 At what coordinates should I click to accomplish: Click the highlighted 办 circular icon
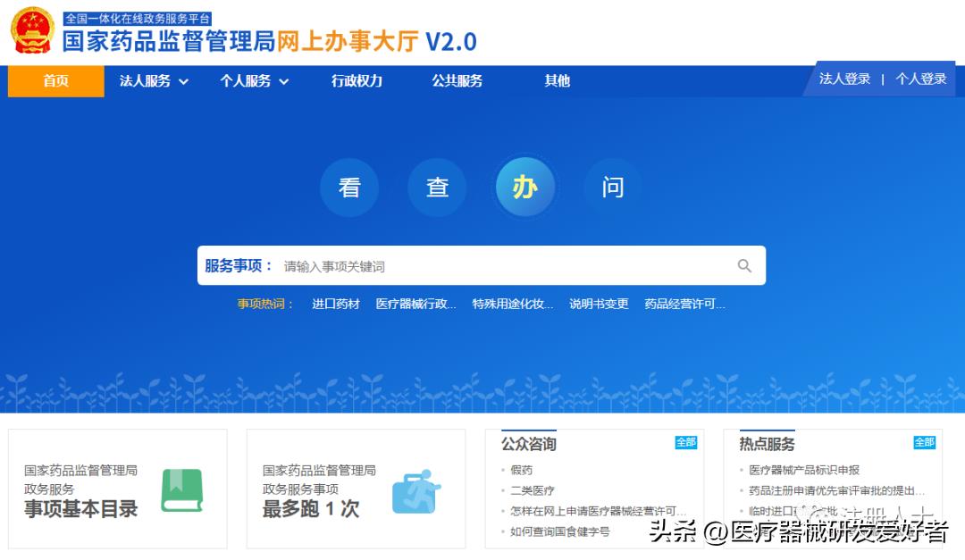pos(525,187)
